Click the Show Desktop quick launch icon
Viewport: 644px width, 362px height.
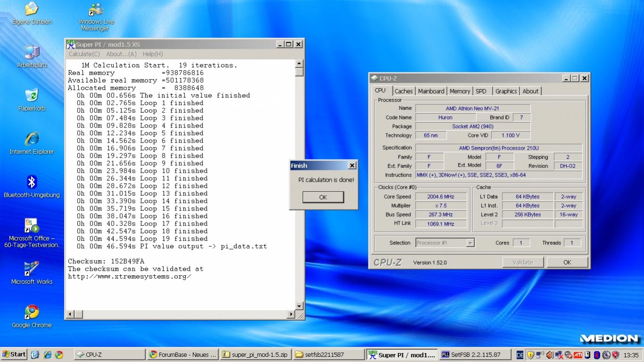tap(35, 354)
